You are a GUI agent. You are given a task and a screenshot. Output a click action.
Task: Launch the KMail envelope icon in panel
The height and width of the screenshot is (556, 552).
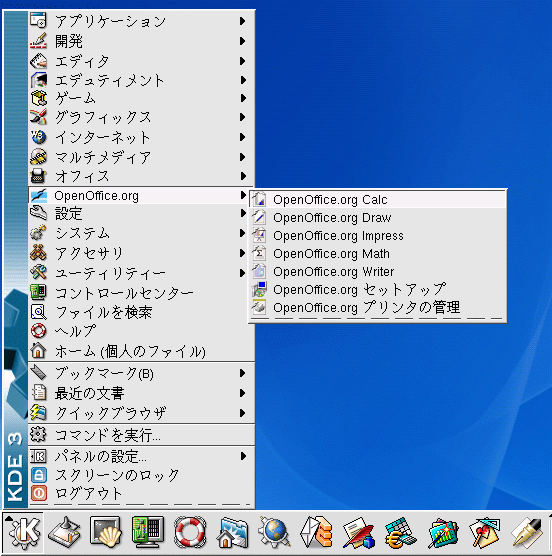pyautogui.click(x=316, y=532)
